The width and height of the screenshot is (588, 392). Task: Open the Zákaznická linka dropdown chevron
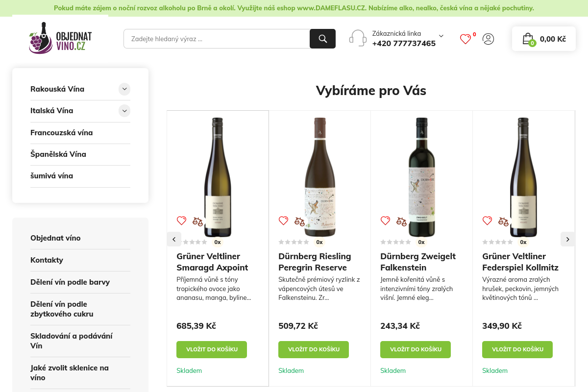tap(441, 36)
